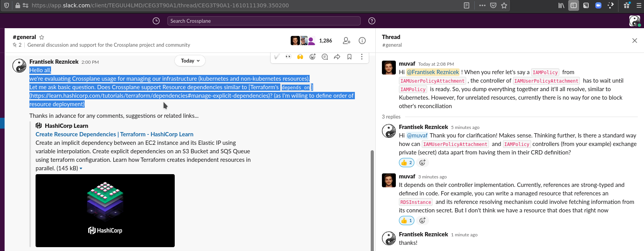644x251 pixels.
Task: Click the 2:00 PM message timestamp
Action: (90, 62)
